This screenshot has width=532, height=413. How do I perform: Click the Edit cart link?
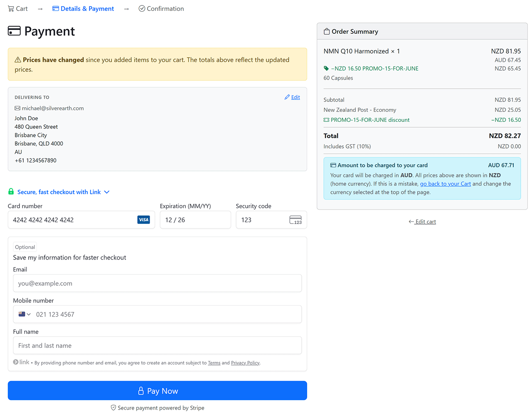point(422,222)
